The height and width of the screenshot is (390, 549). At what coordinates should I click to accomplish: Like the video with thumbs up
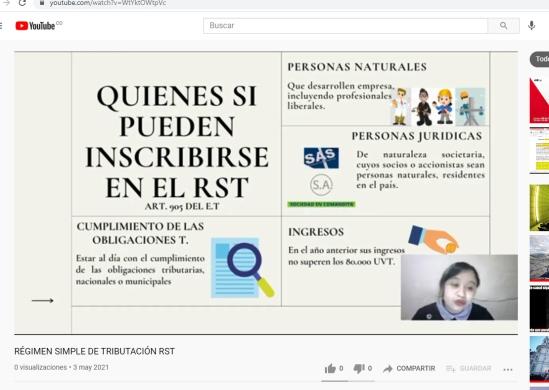(334, 368)
